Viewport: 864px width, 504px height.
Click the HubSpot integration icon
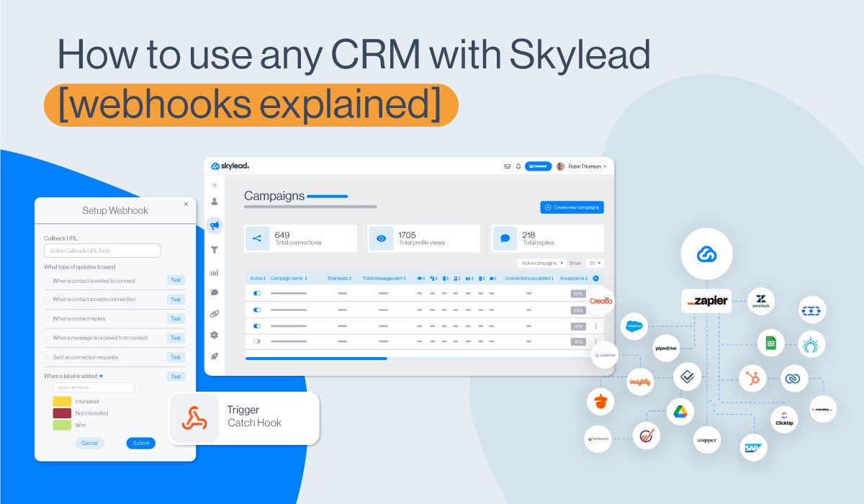(x=752, y=378)
